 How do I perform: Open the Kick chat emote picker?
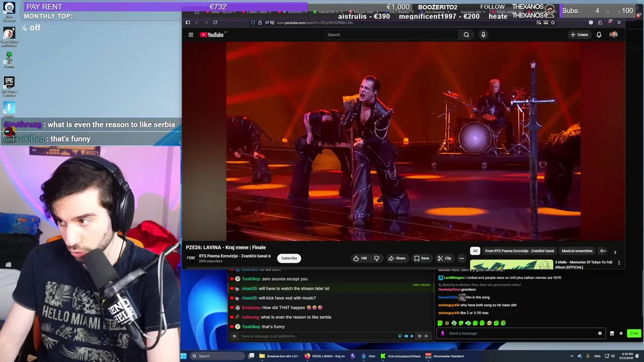click(600, 333)
